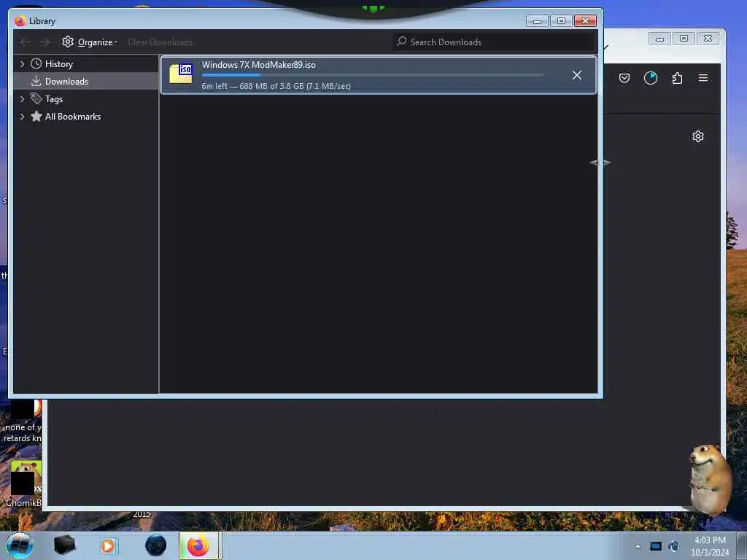
Task: Select All Bookmarks in the sidebar
Action: [x=73, y=117]
